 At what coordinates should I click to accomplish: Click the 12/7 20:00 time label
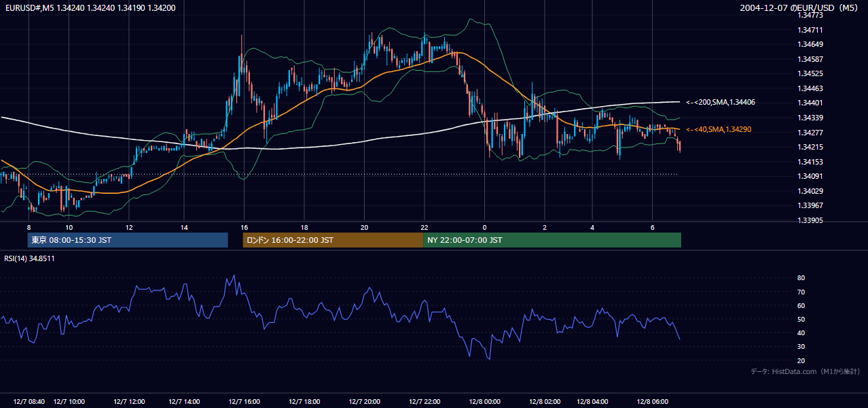[365, 402]
